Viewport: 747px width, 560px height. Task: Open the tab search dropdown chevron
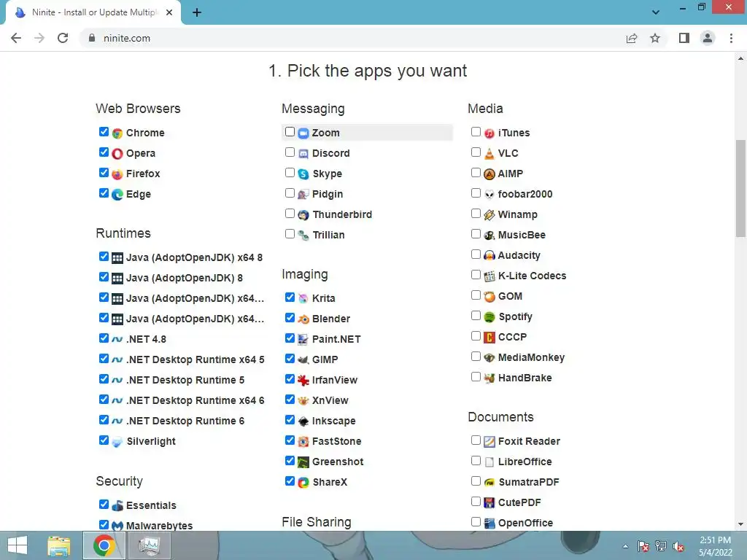656,12
